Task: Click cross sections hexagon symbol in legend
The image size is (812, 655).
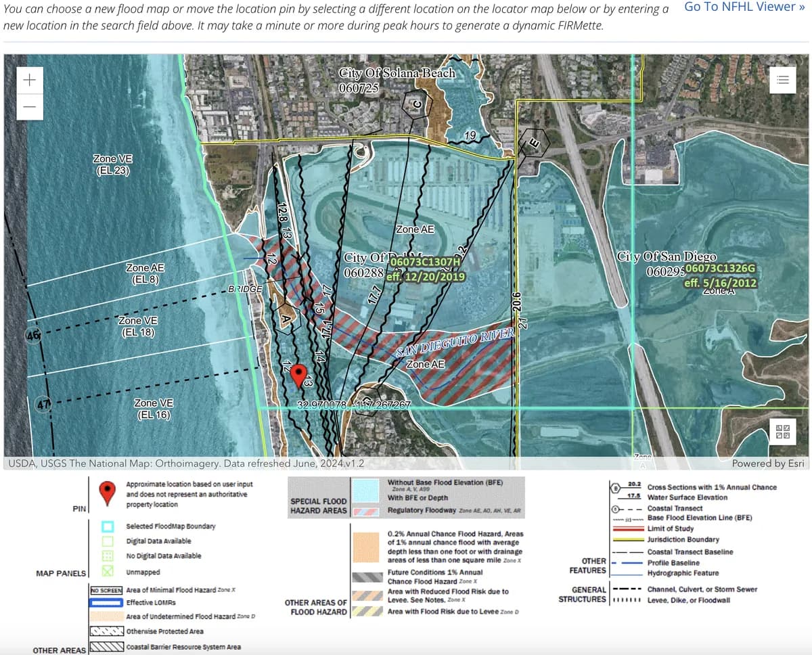Action: [616, 488]
